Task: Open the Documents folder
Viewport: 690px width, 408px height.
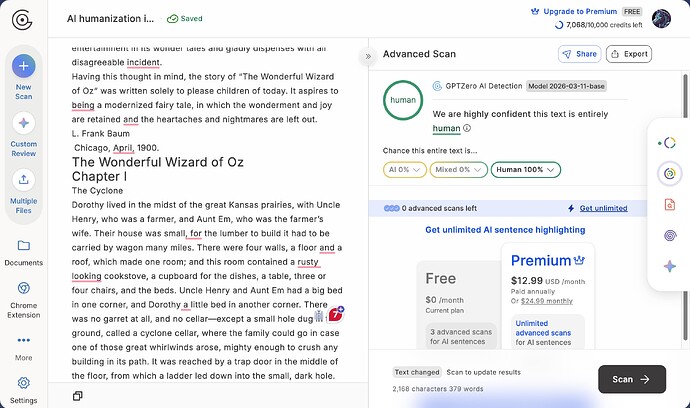Action: (24, 253)
